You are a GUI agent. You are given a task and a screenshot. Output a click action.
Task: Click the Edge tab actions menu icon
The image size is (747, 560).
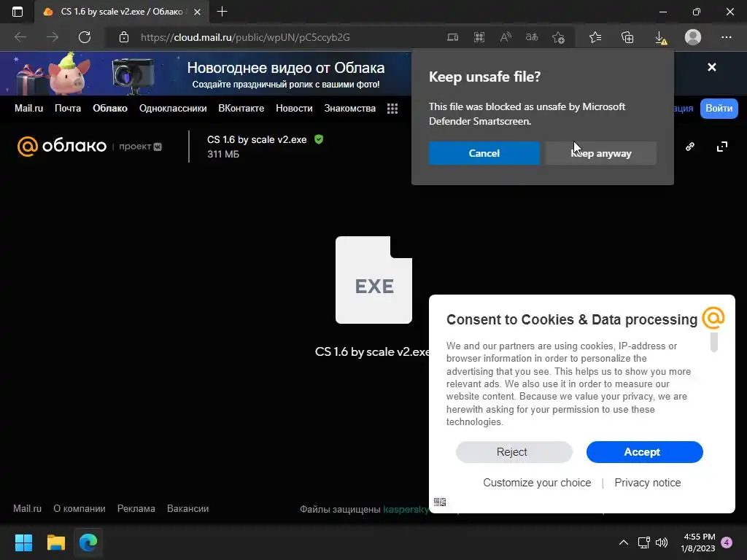[18, 12]
